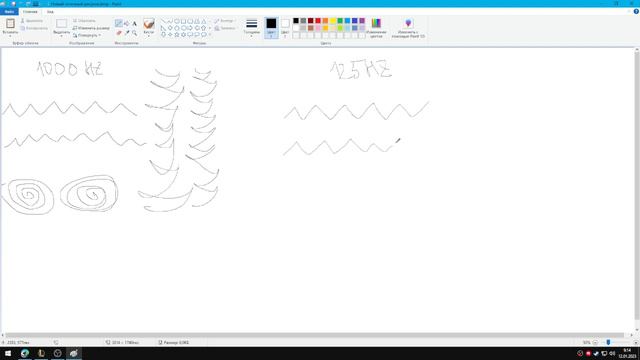
Task: Select the Oval shape
Action: pos(177,21)
